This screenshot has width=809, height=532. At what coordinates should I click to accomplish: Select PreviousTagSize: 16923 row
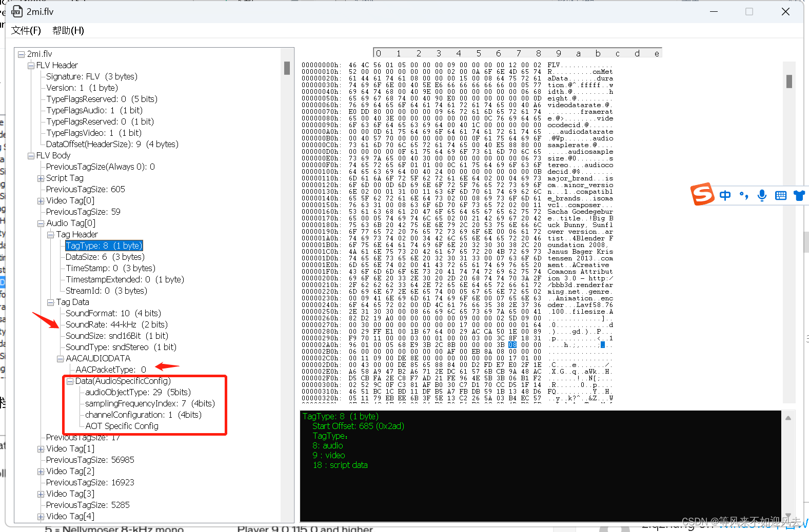[90, 482]
